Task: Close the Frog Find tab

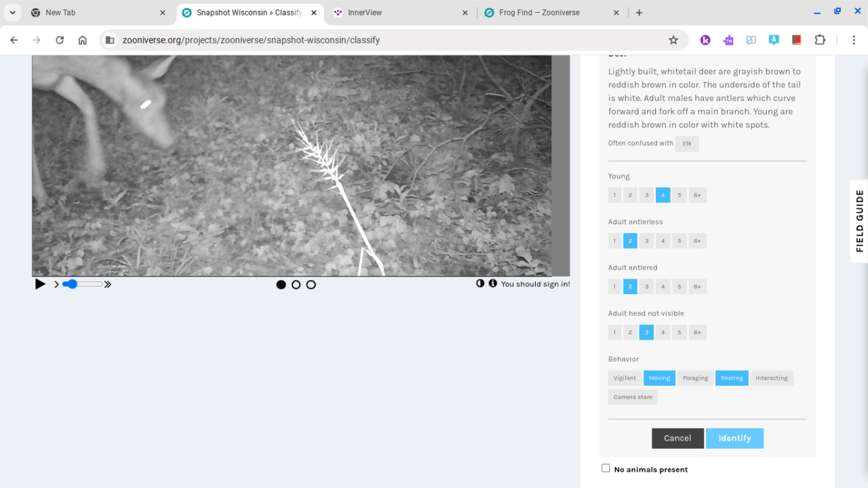Action: pos(616,13)
